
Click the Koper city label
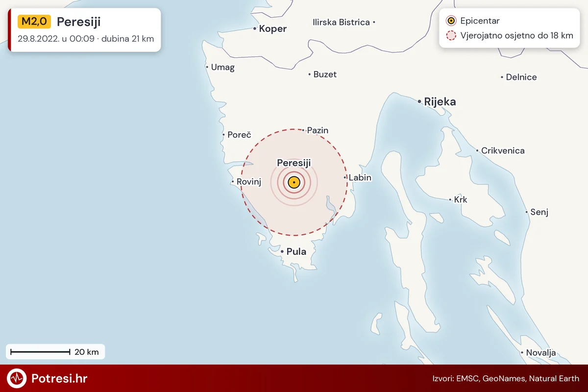[273, 29]
